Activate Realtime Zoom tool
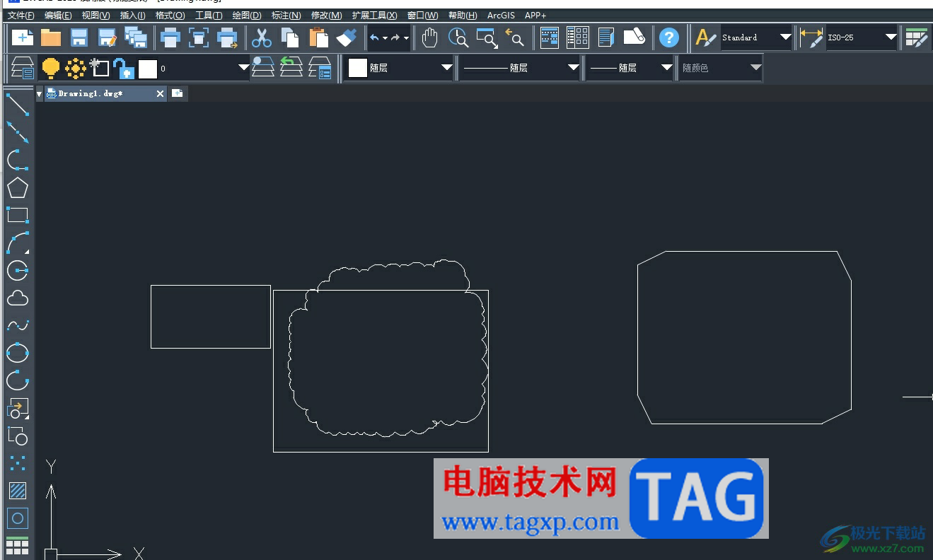Screen dimensions: 933x560 tap(458, 37)
